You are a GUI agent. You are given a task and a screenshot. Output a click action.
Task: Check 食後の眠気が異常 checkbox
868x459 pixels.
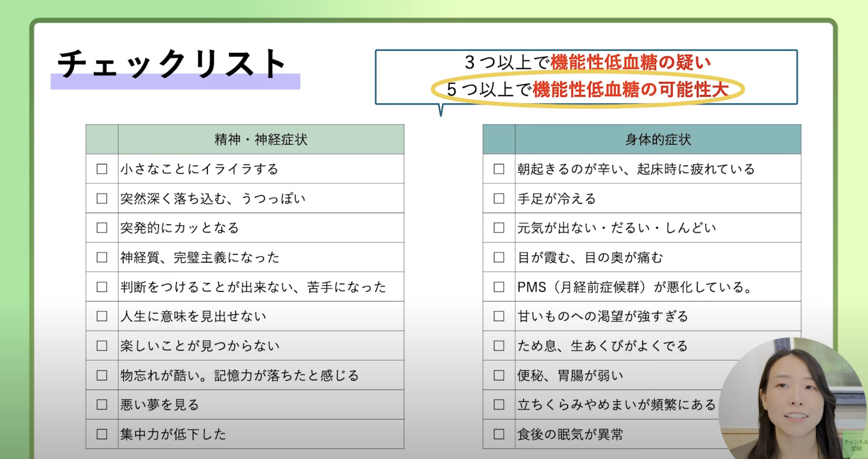[499, 434]
